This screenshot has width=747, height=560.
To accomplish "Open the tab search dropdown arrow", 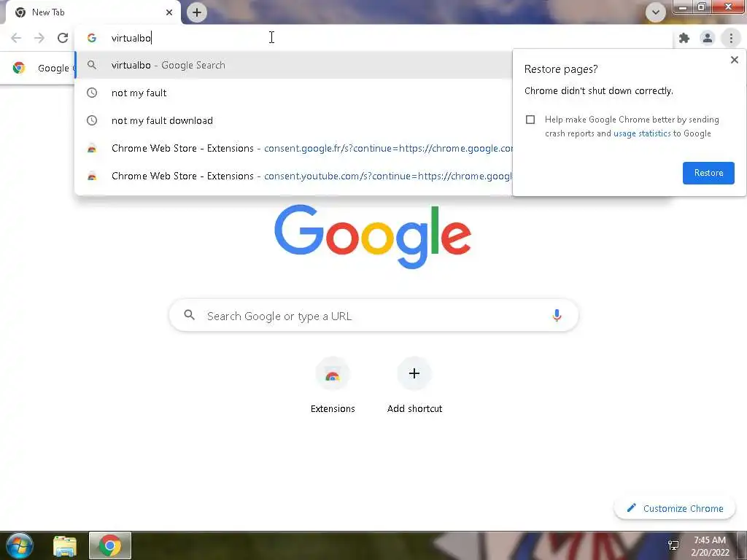I will (x=656, y=12).
